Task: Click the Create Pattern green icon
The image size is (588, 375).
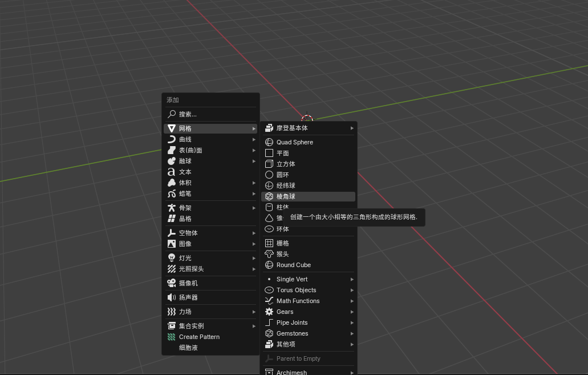Action: [x=171, y=337]
